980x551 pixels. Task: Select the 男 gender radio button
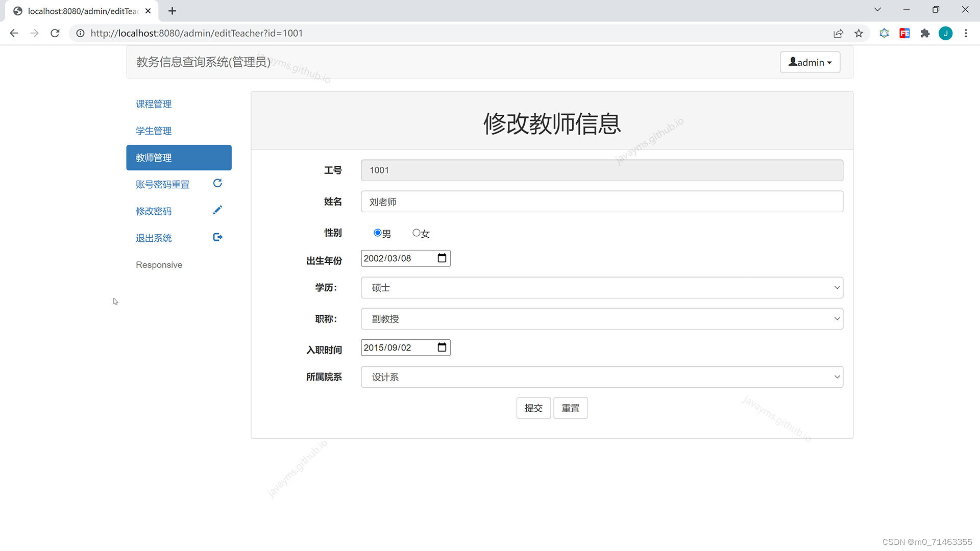click(378, 233)
